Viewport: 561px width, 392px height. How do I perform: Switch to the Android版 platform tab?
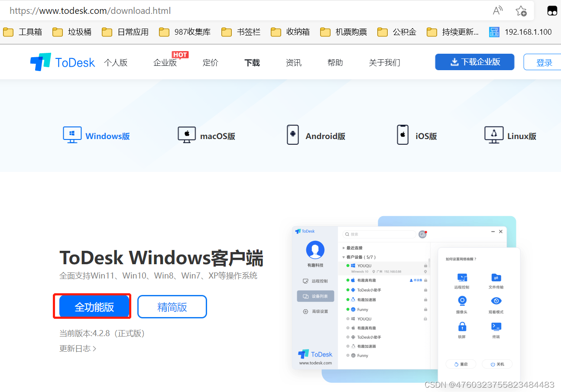coord(316,136)
